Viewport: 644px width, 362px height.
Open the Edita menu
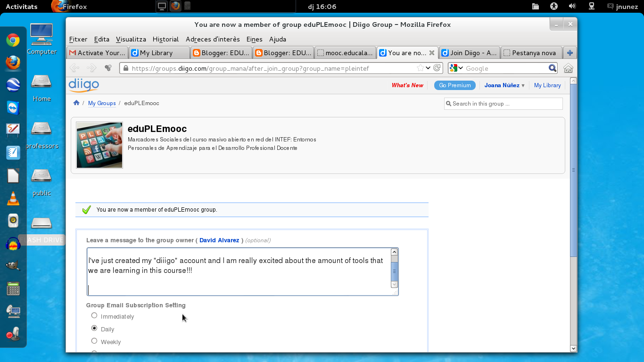click(101, 39)
